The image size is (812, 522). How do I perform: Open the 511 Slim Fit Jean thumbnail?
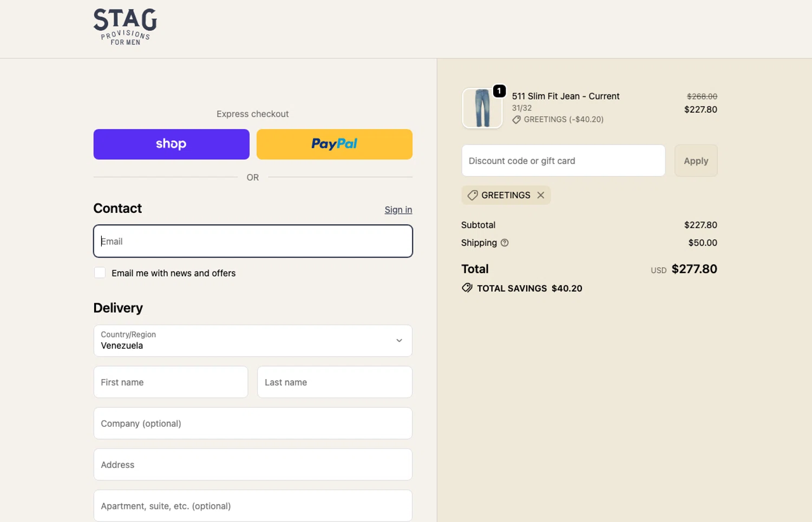pos(482,108)
